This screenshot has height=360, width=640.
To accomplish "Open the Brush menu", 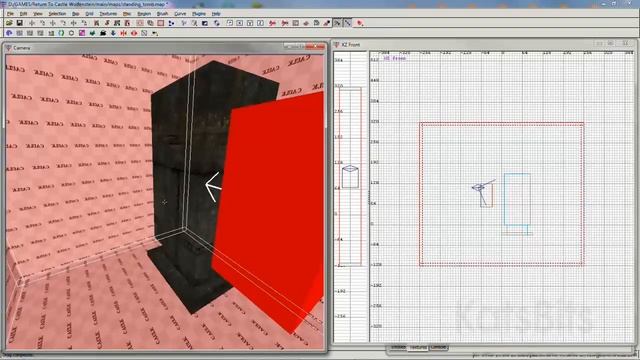I will 162,13.
